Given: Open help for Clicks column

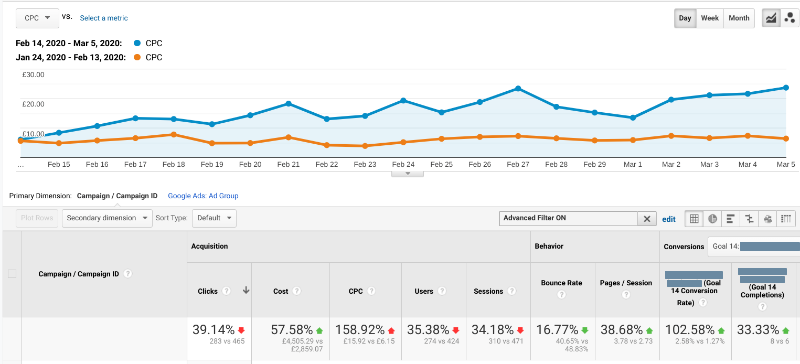Looking at the screenshot, I should 227,291.
